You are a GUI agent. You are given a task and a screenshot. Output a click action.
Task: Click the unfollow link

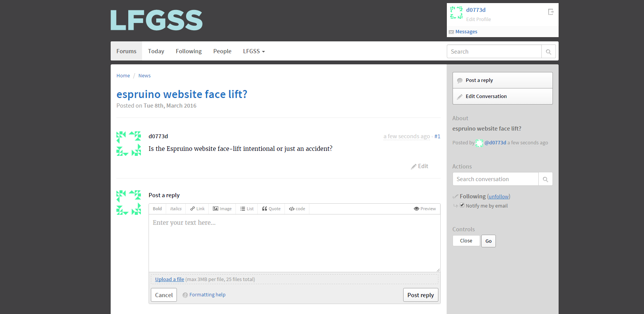point(499,196)
